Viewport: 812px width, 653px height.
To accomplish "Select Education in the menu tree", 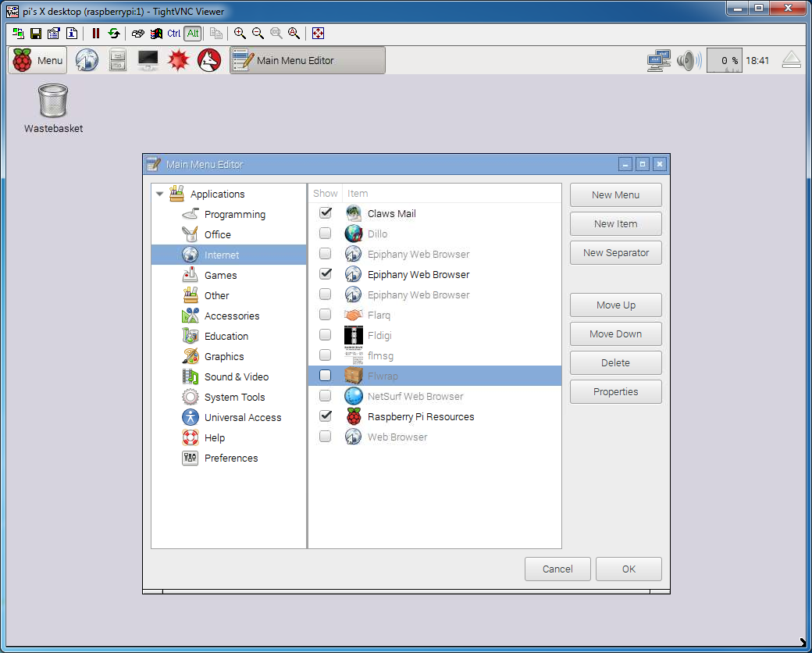I will pos(228,336).
